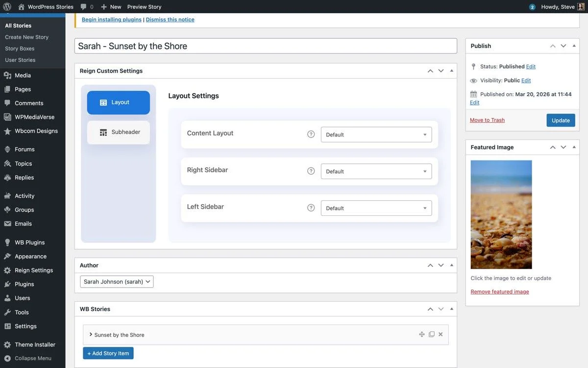Click the Update button
The width and height of the screenshot is (588, 368).
coord(561,120)
